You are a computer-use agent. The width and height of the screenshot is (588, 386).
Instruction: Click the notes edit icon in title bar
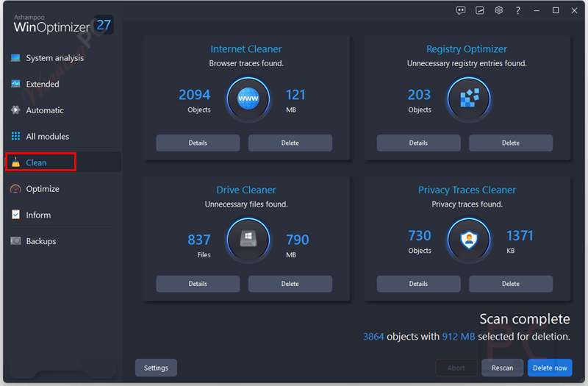tap(480, 10)
